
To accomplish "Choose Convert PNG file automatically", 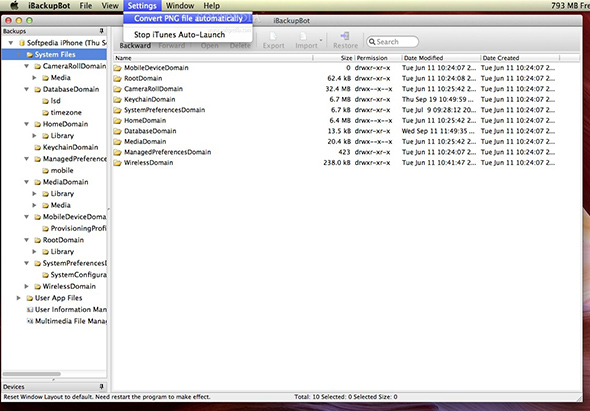I will pos(188,18).
